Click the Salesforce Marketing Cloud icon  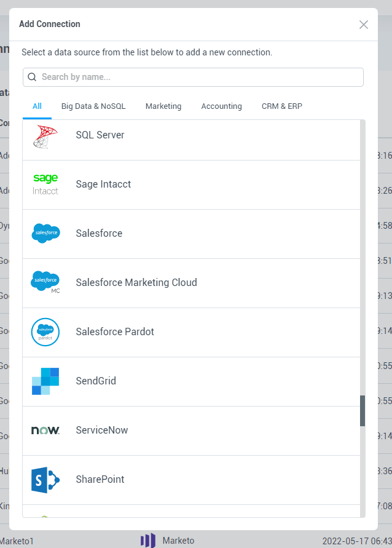pos(45,282)
